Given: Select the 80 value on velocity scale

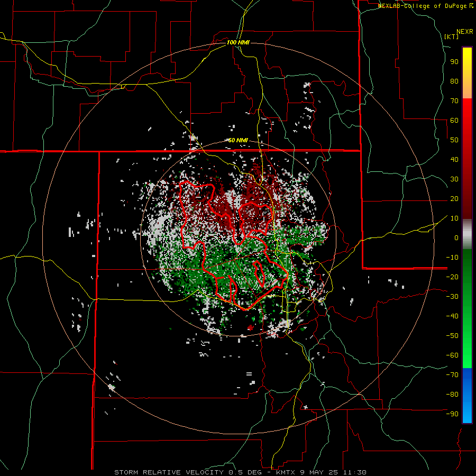Looking at the screenshot, I should click(454, 81).
